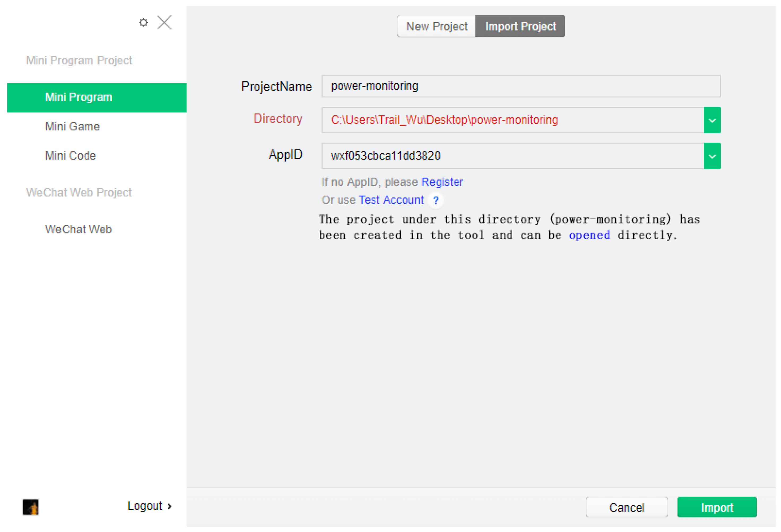Select Mini Program in the sidebar

coord(97,97)
